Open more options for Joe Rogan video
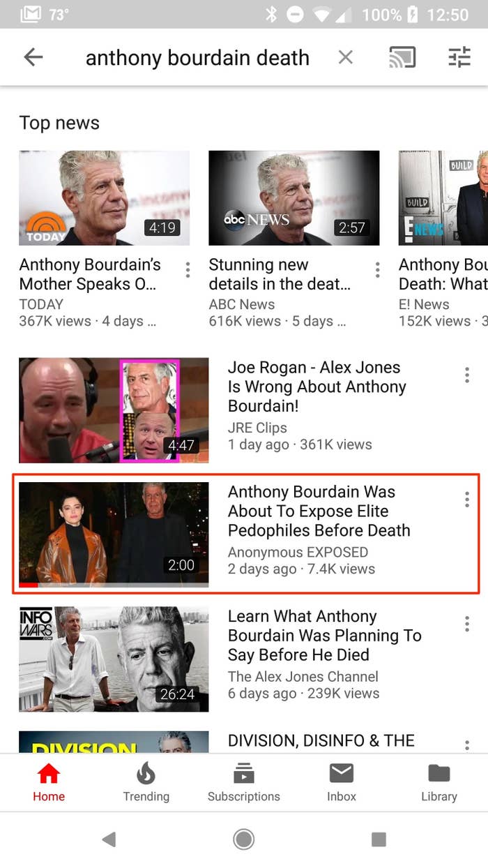The width and height of the screenshot is (488, 868). (x=466, y=375)
